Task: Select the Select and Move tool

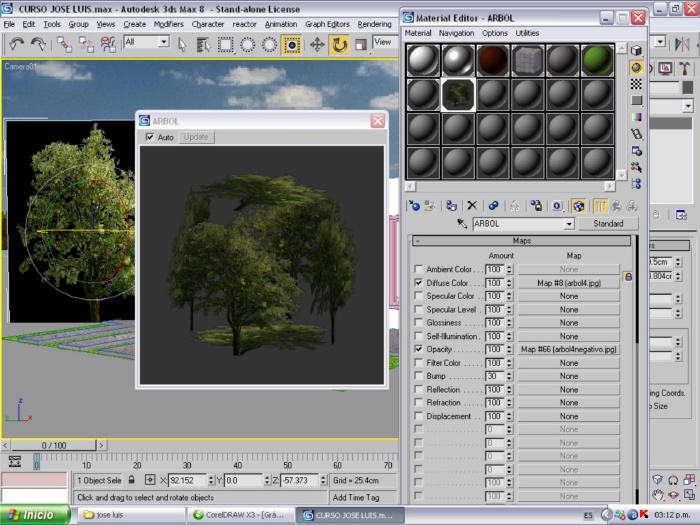Action: click(317, 44)
